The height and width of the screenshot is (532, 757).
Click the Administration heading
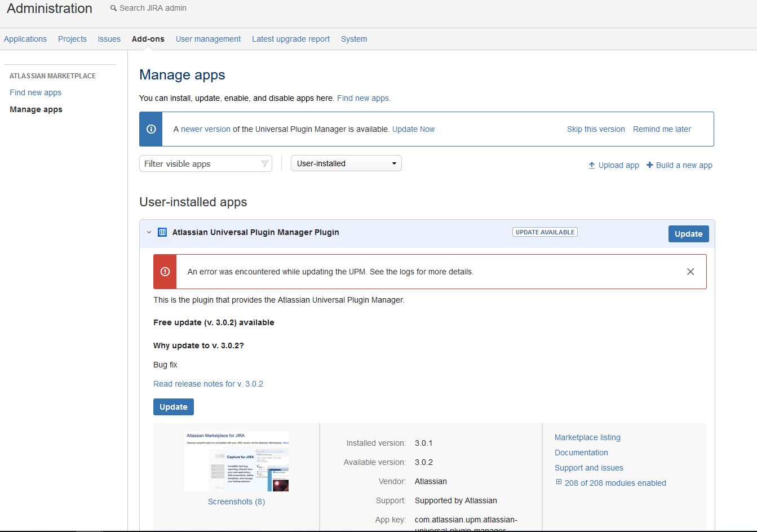[50, 8]
